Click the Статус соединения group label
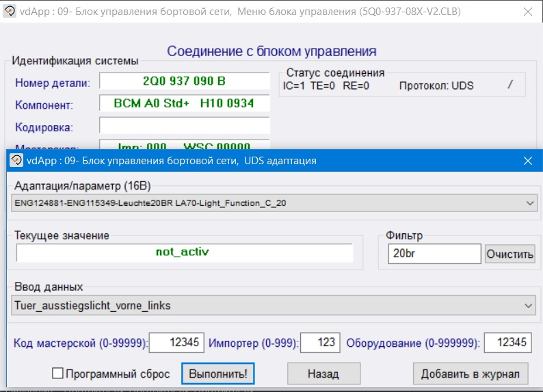This screenshot has height=392, width=543. click(x=335, y=73)
